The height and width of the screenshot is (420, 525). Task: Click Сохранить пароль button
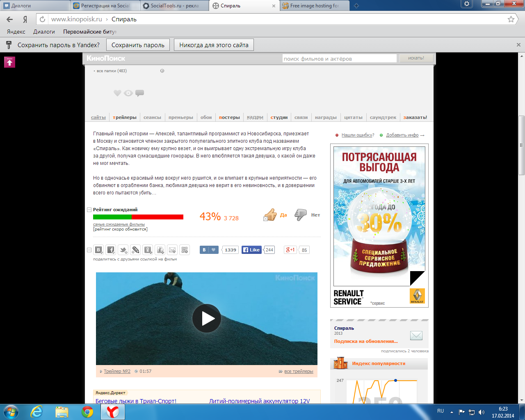138,45
